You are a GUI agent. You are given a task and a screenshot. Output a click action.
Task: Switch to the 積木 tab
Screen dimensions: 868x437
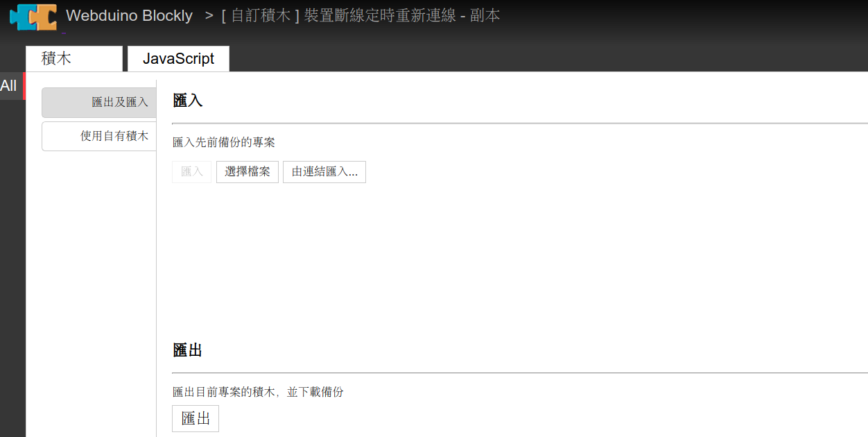(73, 59)
